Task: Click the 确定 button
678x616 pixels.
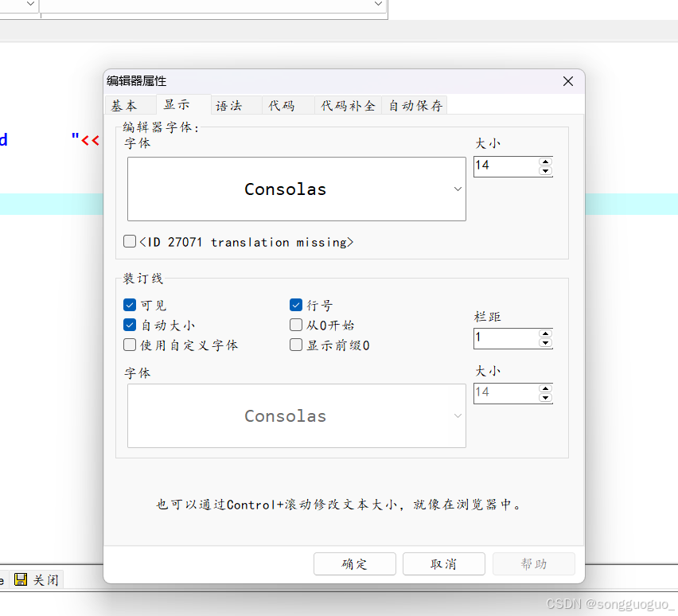Action: [x=354, y=563]
